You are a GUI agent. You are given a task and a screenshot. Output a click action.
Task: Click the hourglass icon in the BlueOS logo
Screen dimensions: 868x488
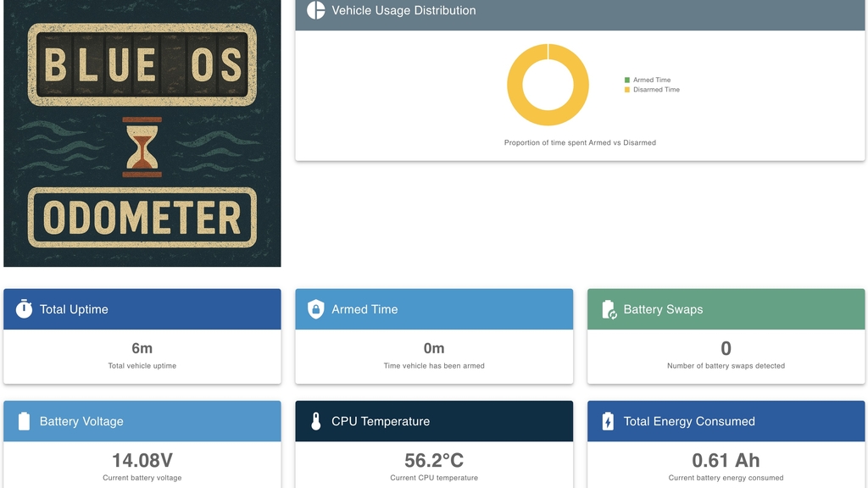pyautogui.click(x=142, y=147)
